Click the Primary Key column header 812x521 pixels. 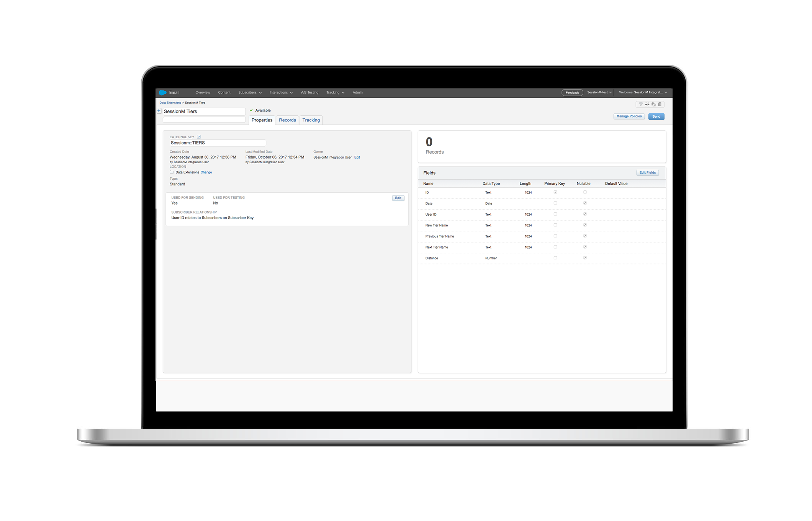[x=554, y=183]
